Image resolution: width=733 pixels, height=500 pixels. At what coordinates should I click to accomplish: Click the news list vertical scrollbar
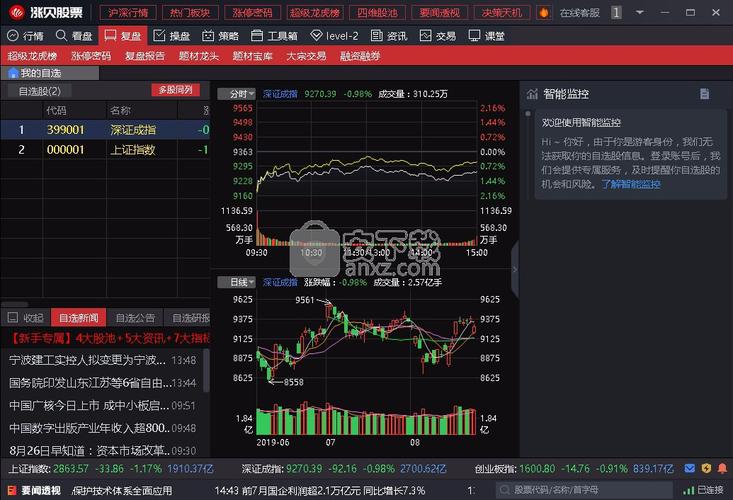(x=207, y=370)
